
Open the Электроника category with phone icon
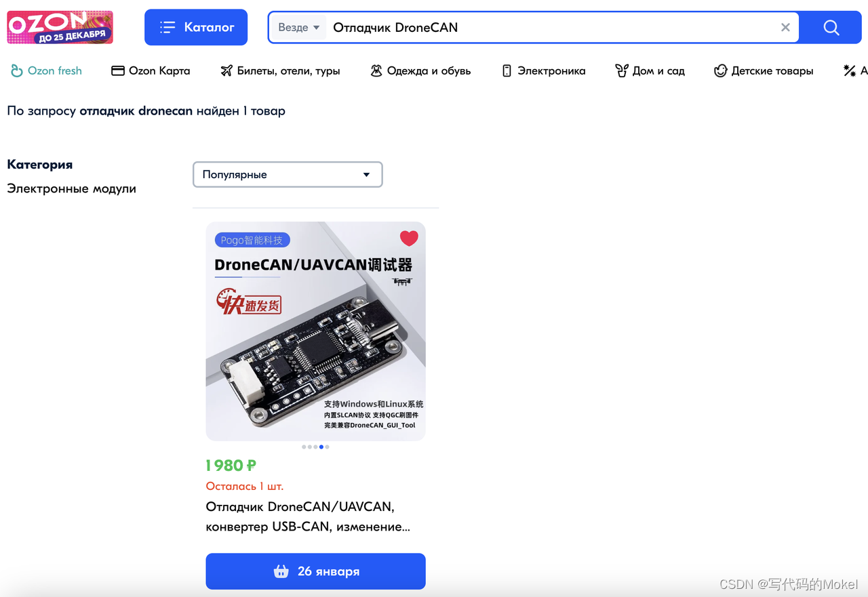(x=542, y=70)
